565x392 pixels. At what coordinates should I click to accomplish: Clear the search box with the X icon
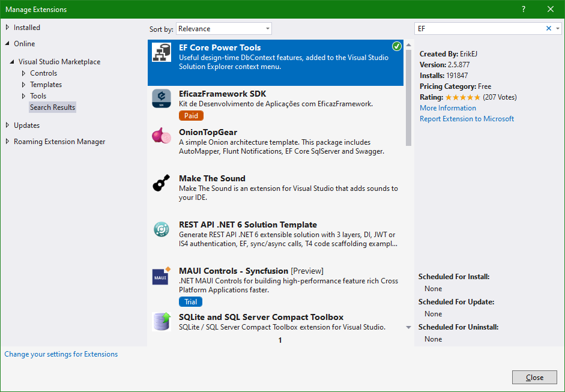coord(548,28)
